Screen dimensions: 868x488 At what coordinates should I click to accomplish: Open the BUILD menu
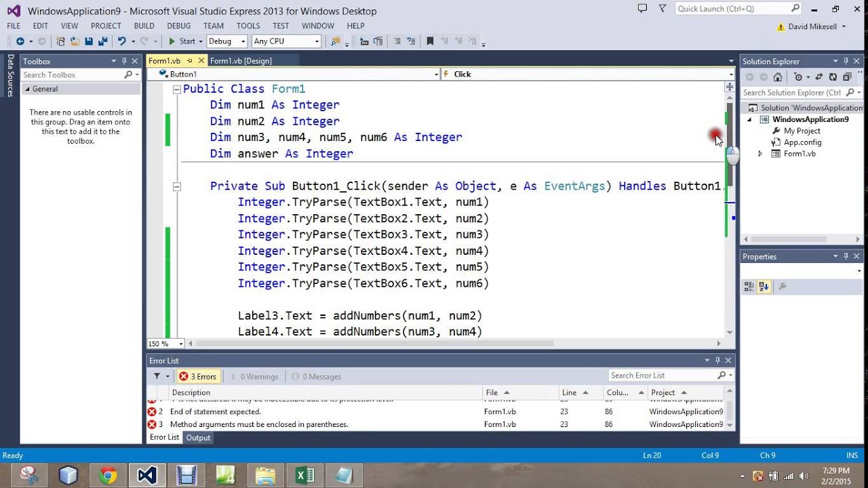pyautogui.click(x=144, y=26)
